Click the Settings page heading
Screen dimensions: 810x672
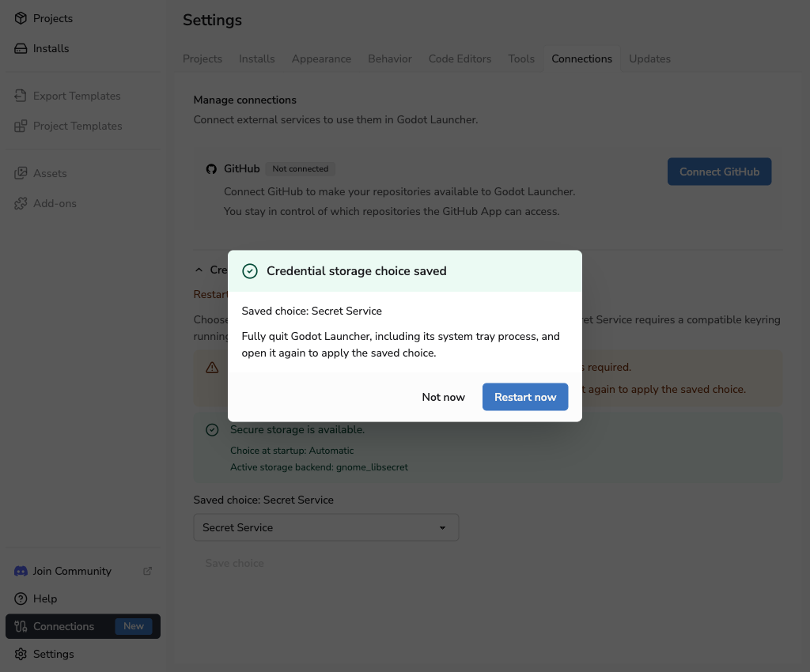(x=212, y=20)
